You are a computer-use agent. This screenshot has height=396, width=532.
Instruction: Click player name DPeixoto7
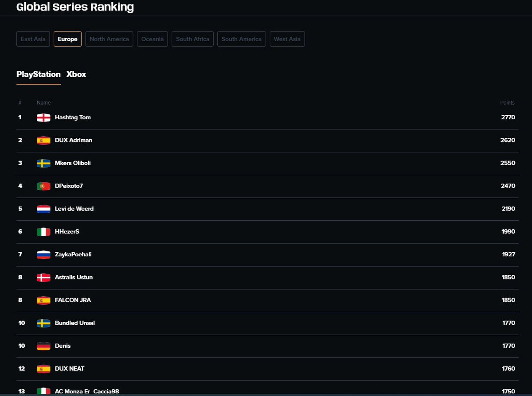(x=69, y=186)
